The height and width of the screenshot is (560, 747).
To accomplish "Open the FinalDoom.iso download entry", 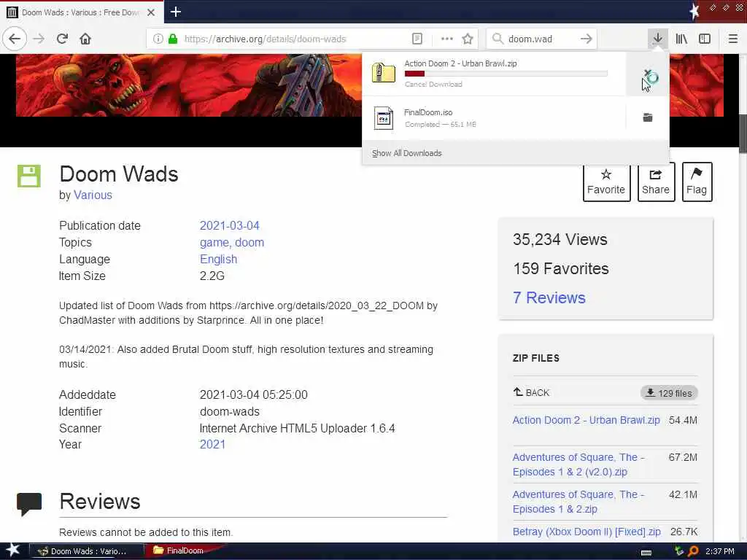I will [494, 117].
